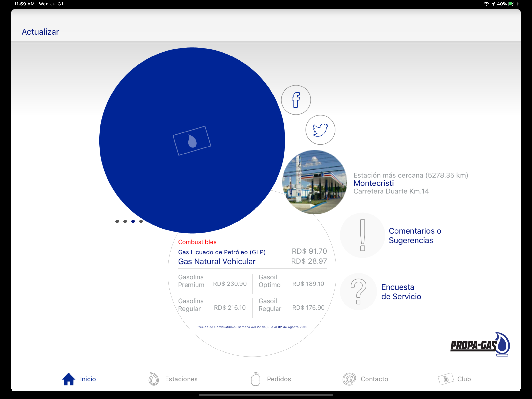The width and height of the screenshot is (532, 399).
Task: Tap the Carretera Duarte Km.14 address
Action: pyautogui.click(x=391, y=191)
